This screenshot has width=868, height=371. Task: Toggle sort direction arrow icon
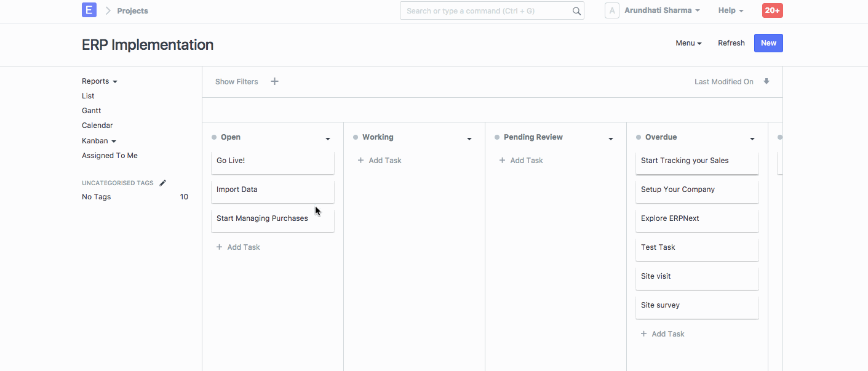pyautogui.click(x=766, y=81)
